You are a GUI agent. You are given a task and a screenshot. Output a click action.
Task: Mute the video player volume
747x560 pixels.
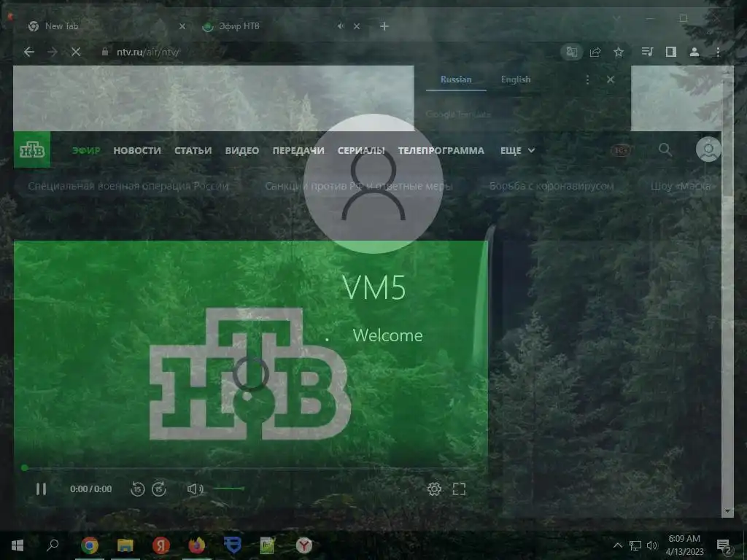point(195,489)
